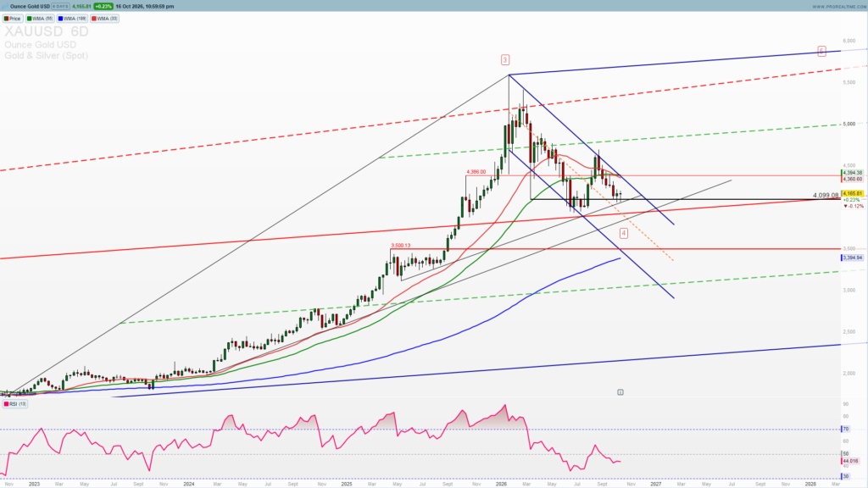Screen dimensions: 868x488
Task: Open the WMA (55) indicator settings
Action: [x=41, y=19]
